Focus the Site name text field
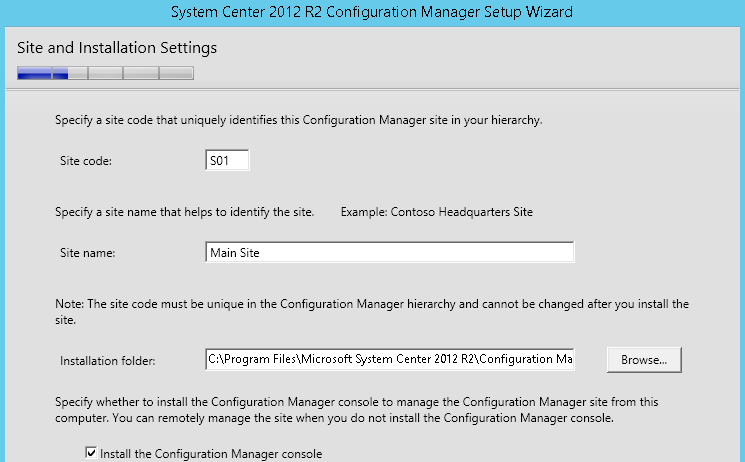The image size is (745, 462). click(x=390, y=252)
